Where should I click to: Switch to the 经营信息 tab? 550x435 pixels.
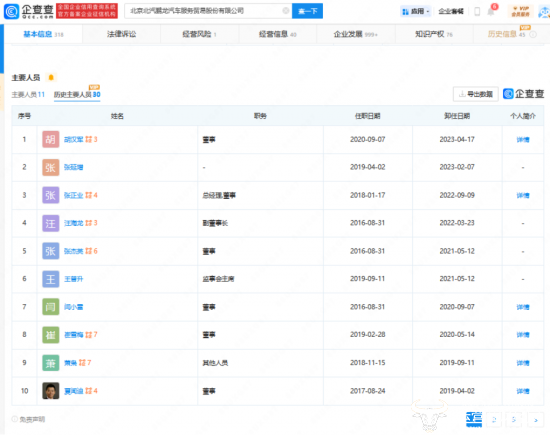tap(277, 34)
